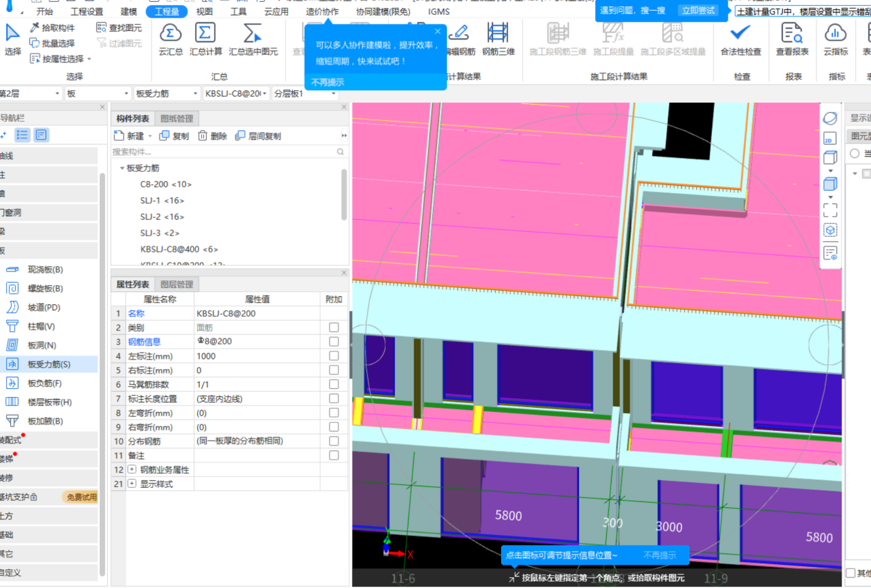The height and width of the screenshot is (588, 871).
Task: Click 层间复制 copy between floors
Action: tap(258, 136)
